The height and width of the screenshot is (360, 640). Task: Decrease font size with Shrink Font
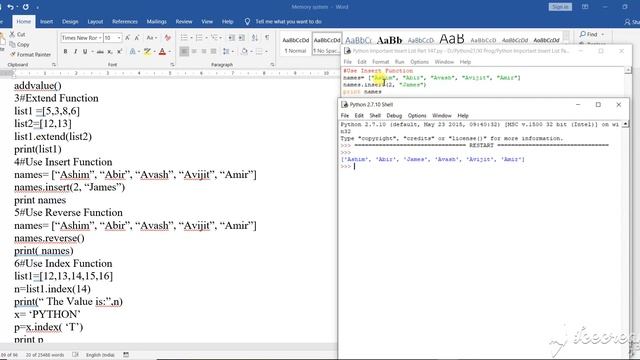point(137,38)
